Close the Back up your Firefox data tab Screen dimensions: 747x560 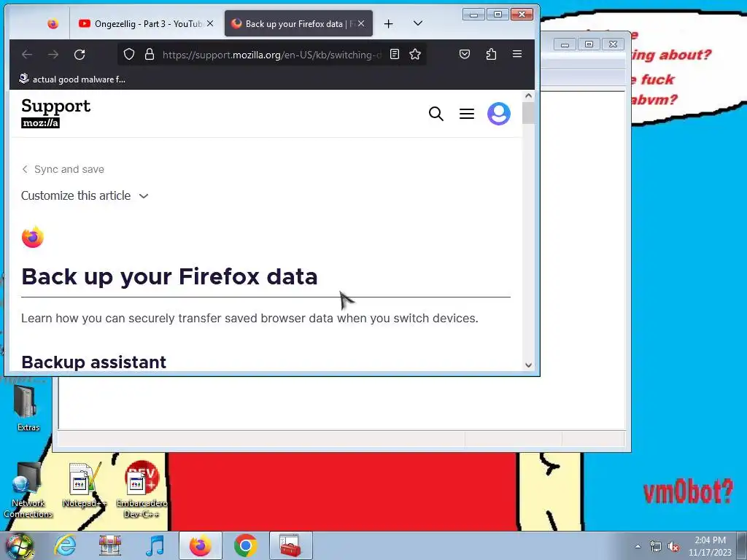[361, 23]
